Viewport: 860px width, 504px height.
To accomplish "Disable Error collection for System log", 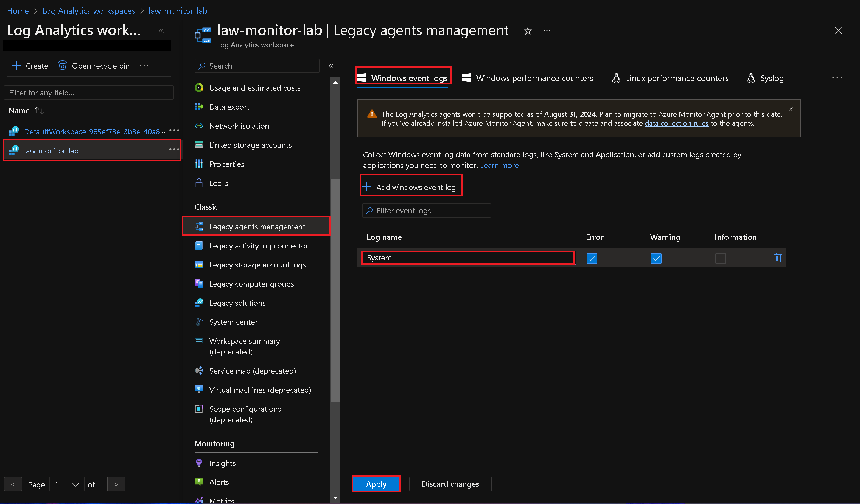I will pos(591,258).
